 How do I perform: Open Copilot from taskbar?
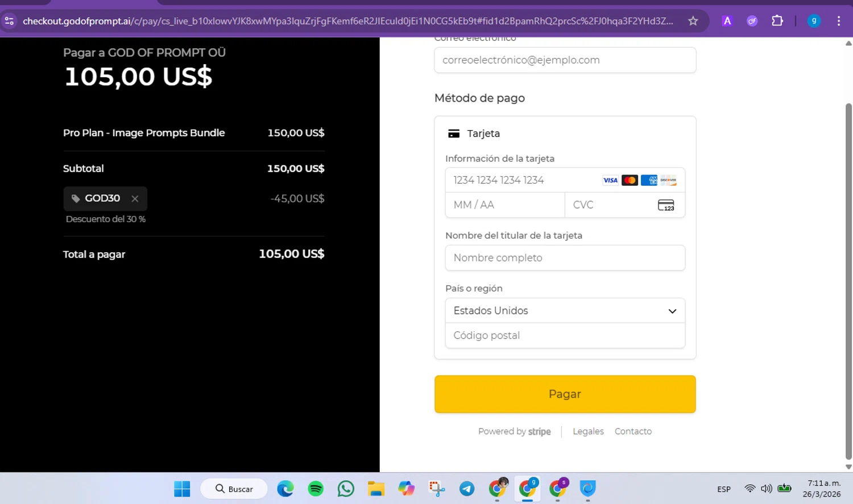(407, 489)
